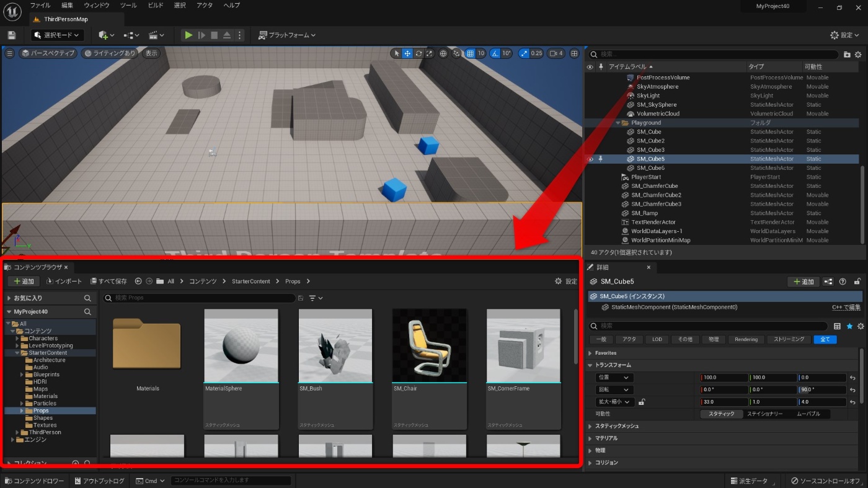Expand the Favorites section in Details
This screenshot has height=488, width=868.
(x=606, y=353)
